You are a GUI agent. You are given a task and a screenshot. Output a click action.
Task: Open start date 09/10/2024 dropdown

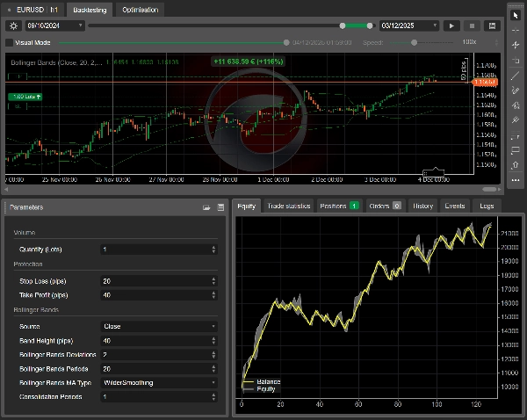point(55,25)
